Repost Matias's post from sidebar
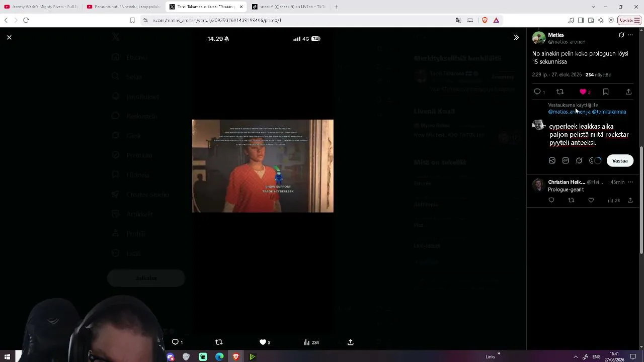Image resolution: width=644 pixels, height=362 pixels. point(560,92)
